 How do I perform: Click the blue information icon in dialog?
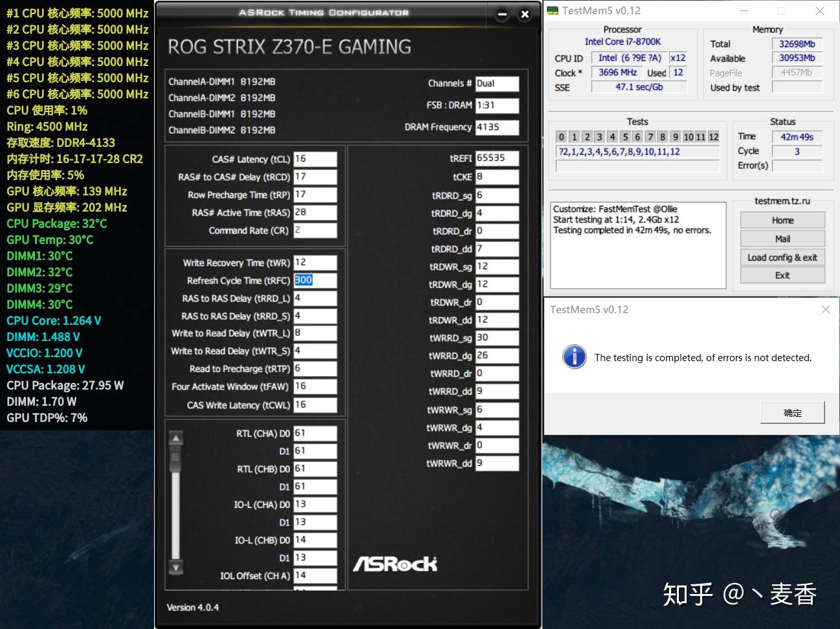tap(574, 357)
